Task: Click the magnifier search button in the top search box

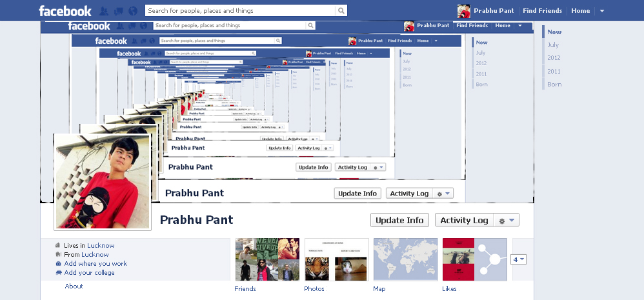Action: pyautogui.click(x=341, y=11)
